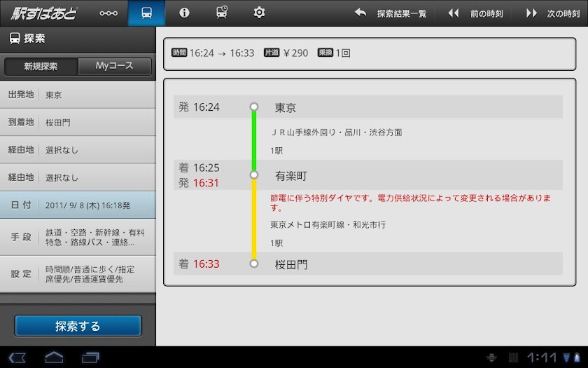The image size is (588, 368).
Task: Edit 出発地 field 東京
Action: click(78, 95)
